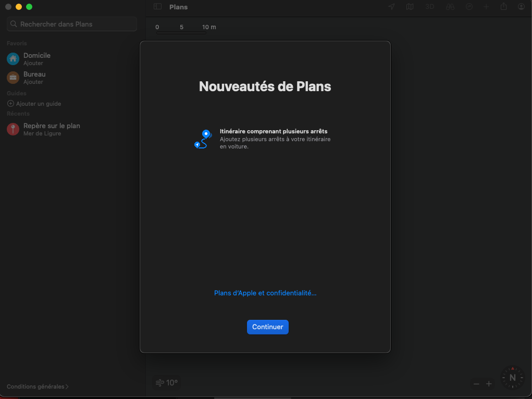The height and width of the screenshot is (399, 532).
Task: Click the Bureau briefcase icon
Action: click(13, 78)
